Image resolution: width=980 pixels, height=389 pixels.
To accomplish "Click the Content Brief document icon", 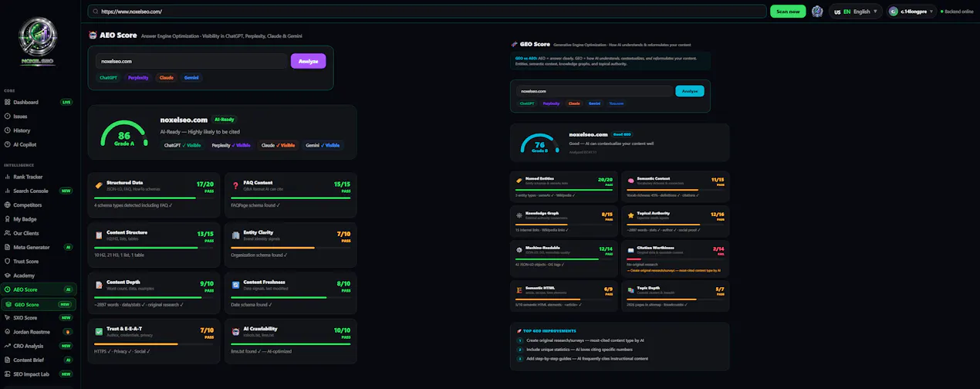I will [8, 360].
